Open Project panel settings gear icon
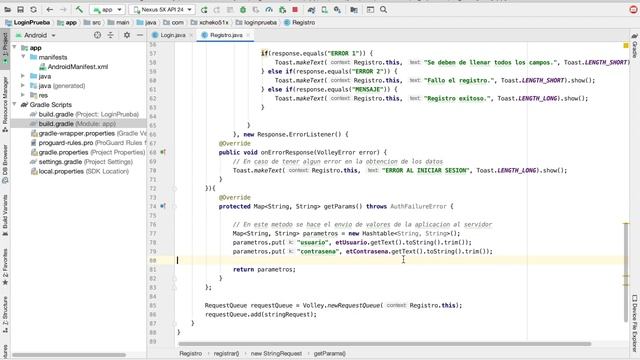This screenshot has height=360, width=640. [127, 35]
